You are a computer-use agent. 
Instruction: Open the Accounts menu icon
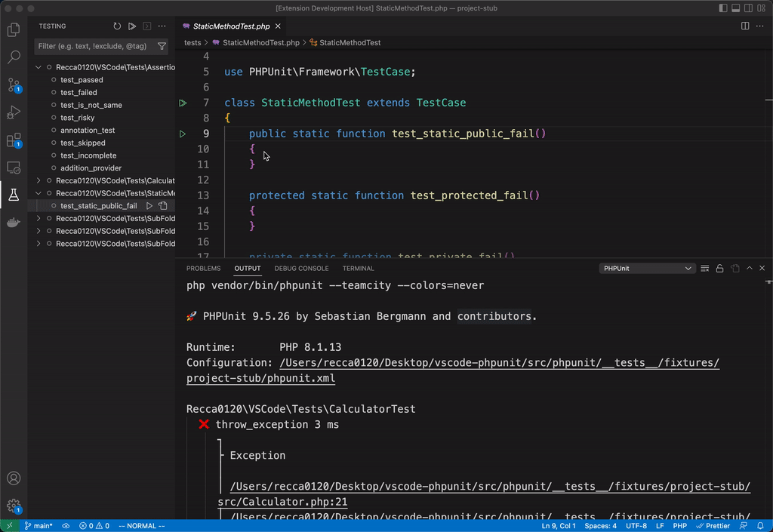[14, 478]
